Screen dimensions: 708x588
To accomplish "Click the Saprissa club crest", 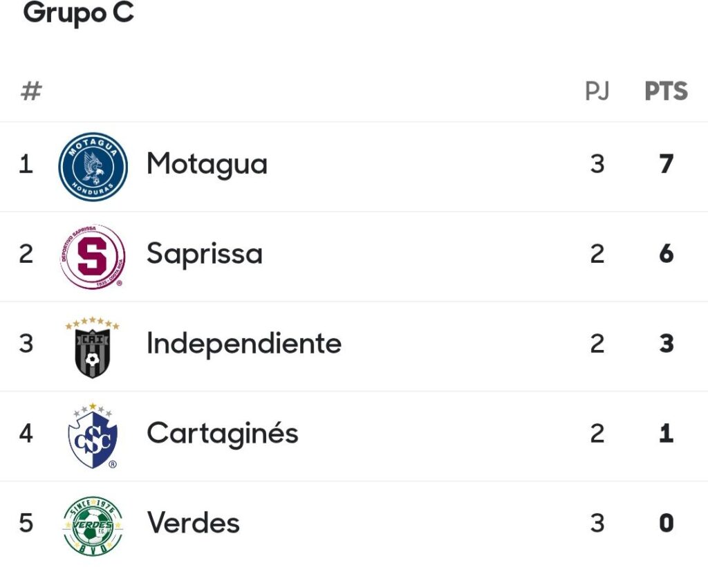I will click(x=93, y=257).
